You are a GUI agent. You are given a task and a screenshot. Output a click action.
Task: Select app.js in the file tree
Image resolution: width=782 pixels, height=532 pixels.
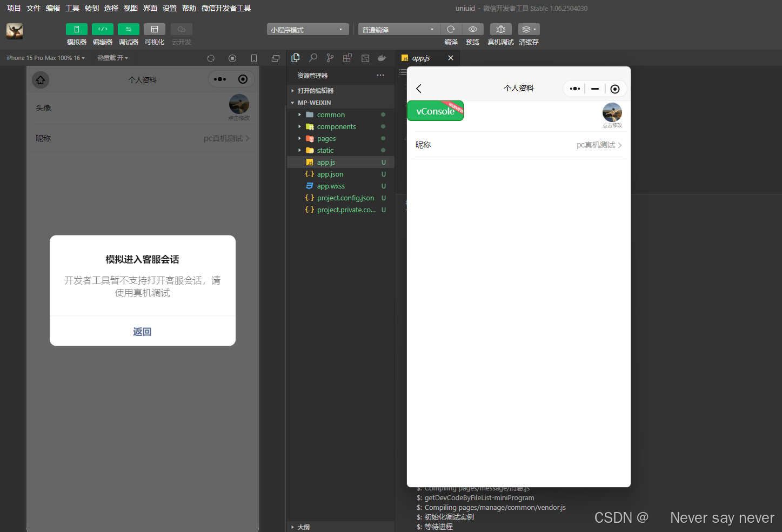[x=341, y=162]
